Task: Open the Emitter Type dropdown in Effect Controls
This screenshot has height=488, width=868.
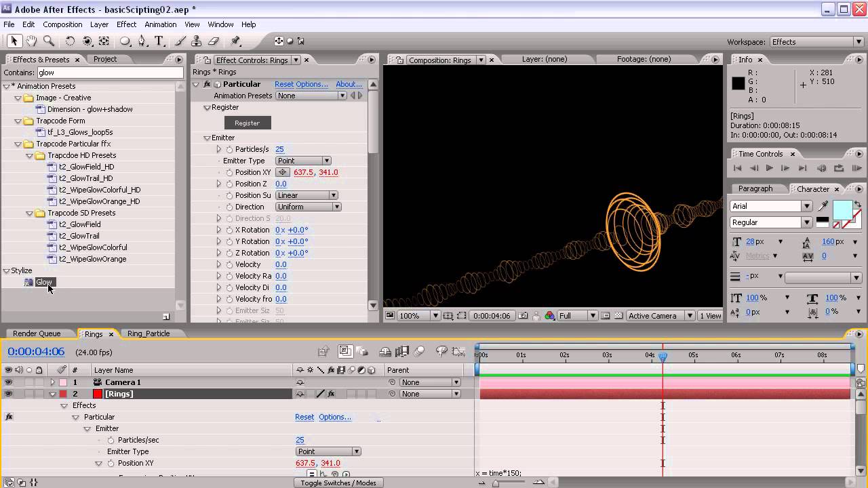Action: (303, 161)
